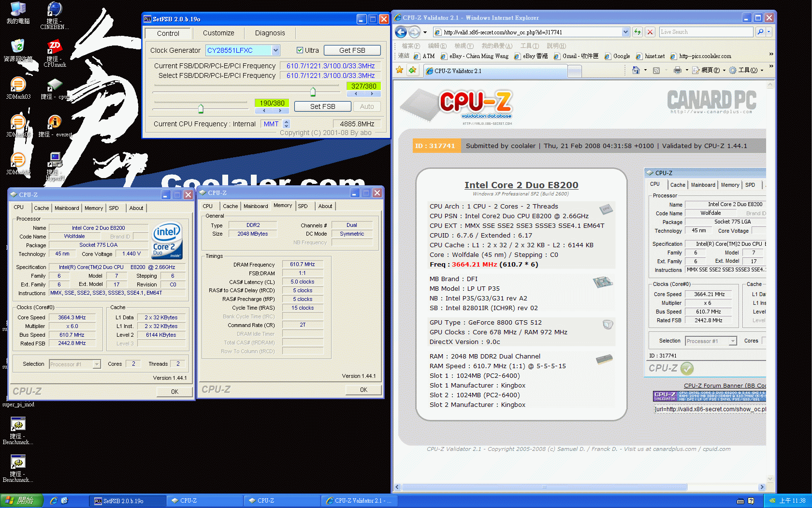Screen dimensions: 812x508
Task: Click the Print icon in IE toolbar
Action: 678,70
